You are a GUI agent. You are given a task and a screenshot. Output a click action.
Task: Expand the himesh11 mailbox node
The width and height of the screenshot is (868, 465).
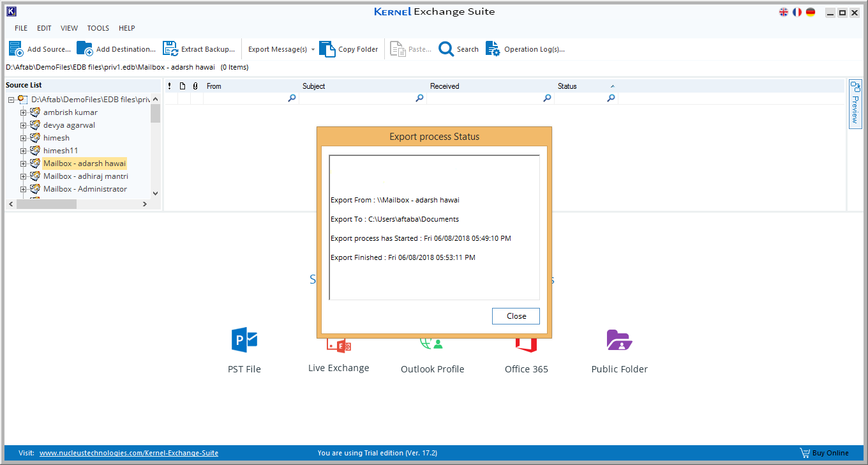coord(24,151)
